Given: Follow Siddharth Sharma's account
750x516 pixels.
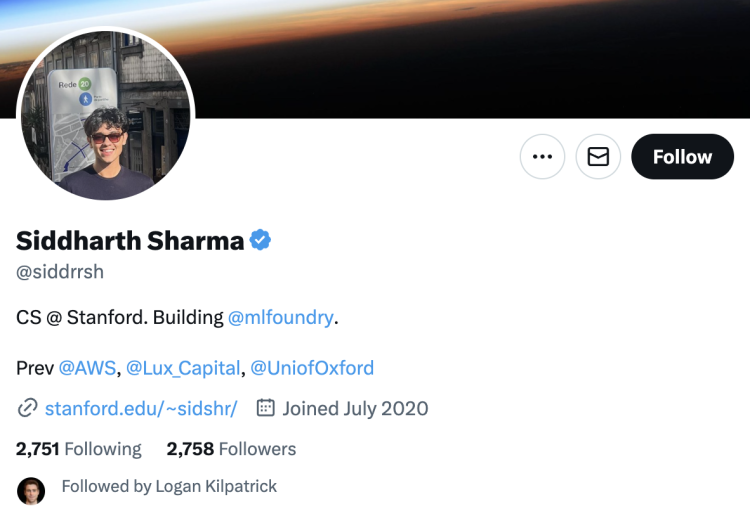Looking at the screenshot, I should (x=682, y=157).
